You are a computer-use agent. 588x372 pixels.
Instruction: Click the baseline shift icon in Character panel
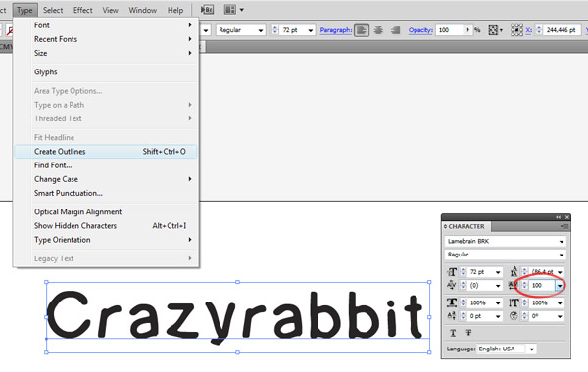pyautogui.click(x=452, y=316)
